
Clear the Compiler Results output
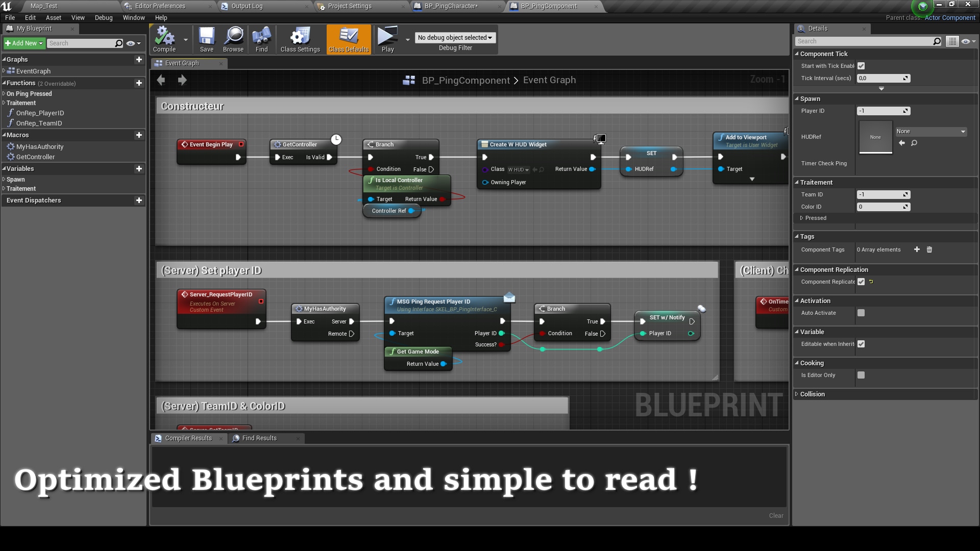(x=776, y=515)
